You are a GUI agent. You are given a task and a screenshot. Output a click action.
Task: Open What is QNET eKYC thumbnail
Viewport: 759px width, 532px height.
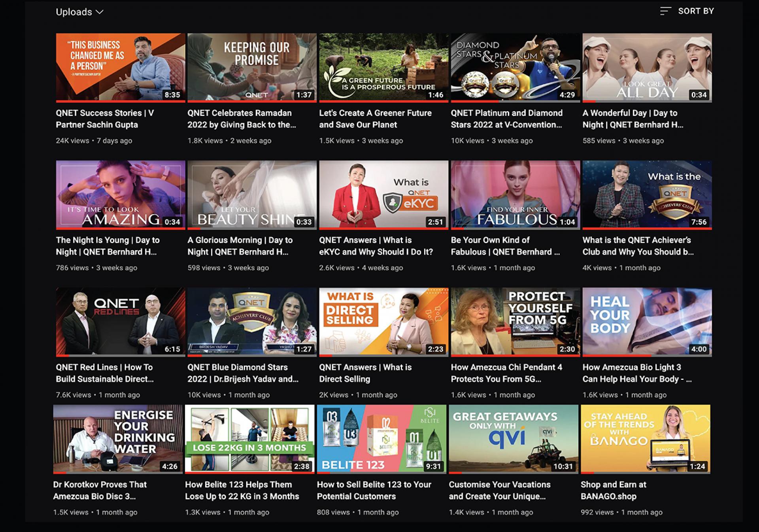point(384,195)
